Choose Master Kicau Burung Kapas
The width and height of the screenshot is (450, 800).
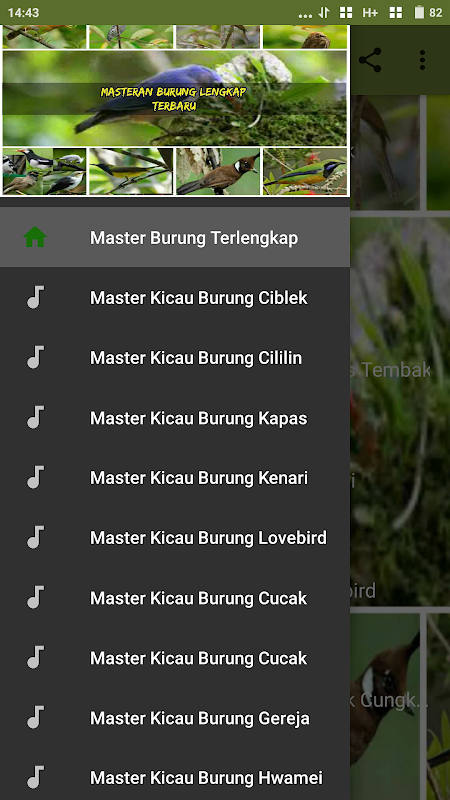[x=175, y=417]
